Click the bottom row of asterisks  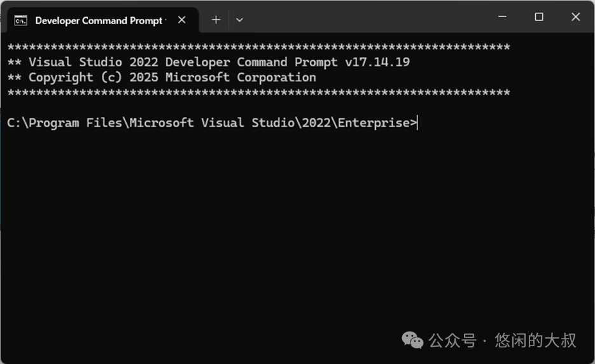(258, 93)
